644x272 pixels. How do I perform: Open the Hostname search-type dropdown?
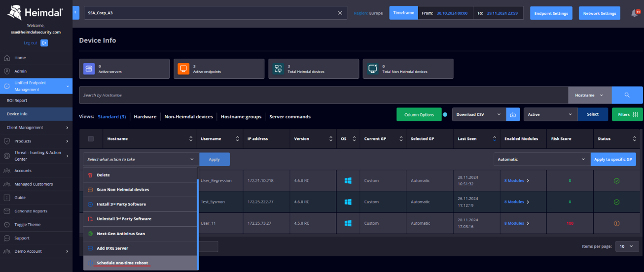pyautogui.click(x=590, y=95)
